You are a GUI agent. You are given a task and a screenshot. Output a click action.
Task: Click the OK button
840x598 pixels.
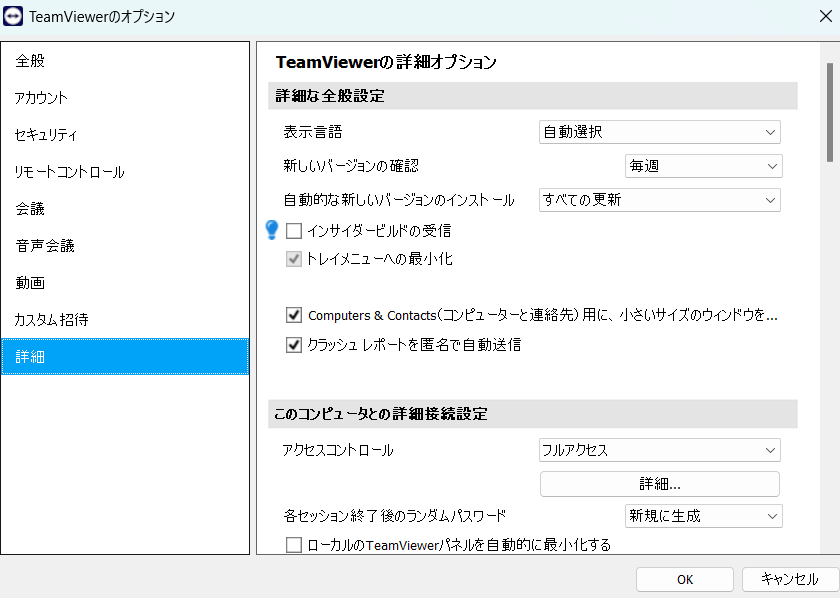tap(685, 579)
